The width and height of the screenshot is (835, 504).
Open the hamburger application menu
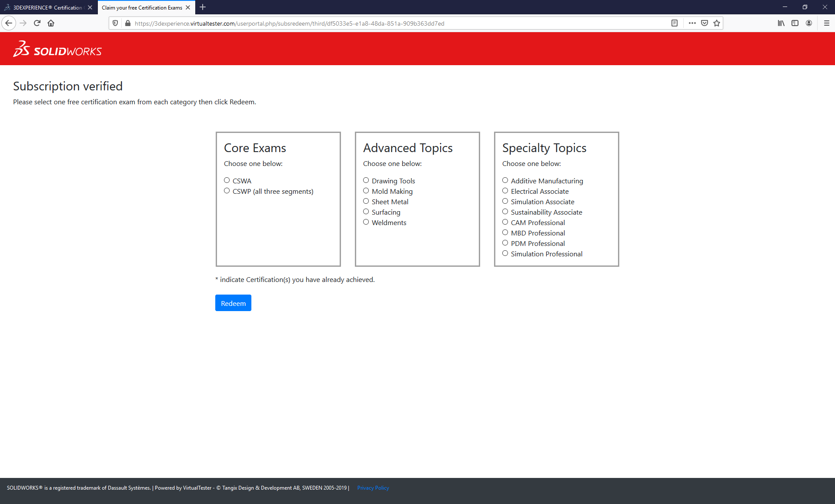pos(826,23)
